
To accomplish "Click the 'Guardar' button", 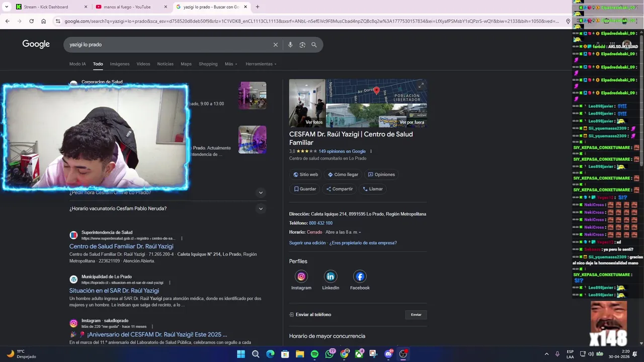I will click(305, 189).
